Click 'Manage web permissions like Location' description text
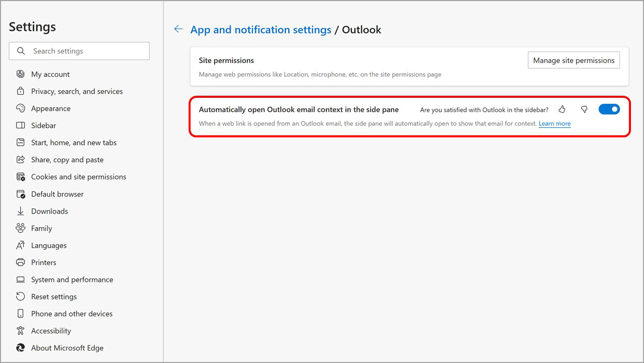The width and height of the screenshot is (644, 363). (x=320, y=74)
